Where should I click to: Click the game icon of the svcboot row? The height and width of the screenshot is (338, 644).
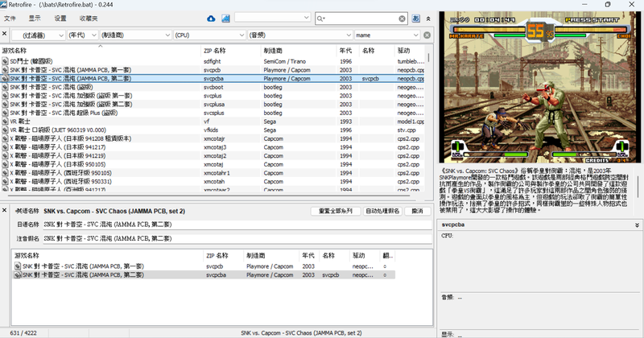[x=5, y=87]
